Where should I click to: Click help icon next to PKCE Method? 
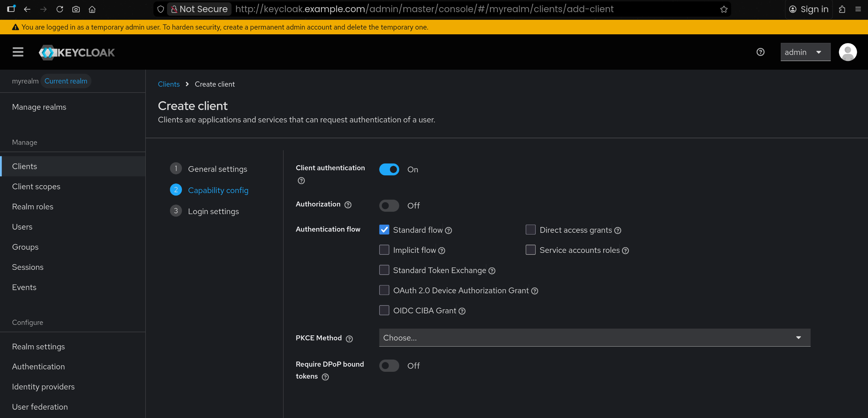click(x=349, y=339)
